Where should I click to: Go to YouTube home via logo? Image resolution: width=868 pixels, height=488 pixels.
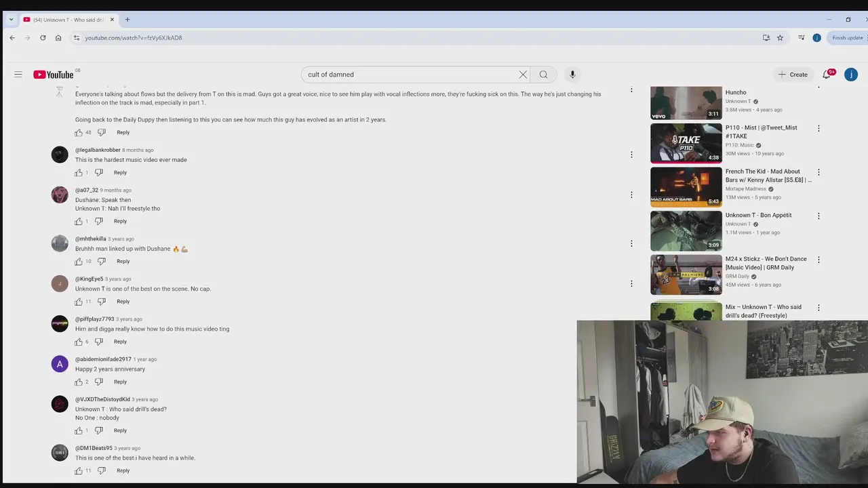(x=54, y=75)
